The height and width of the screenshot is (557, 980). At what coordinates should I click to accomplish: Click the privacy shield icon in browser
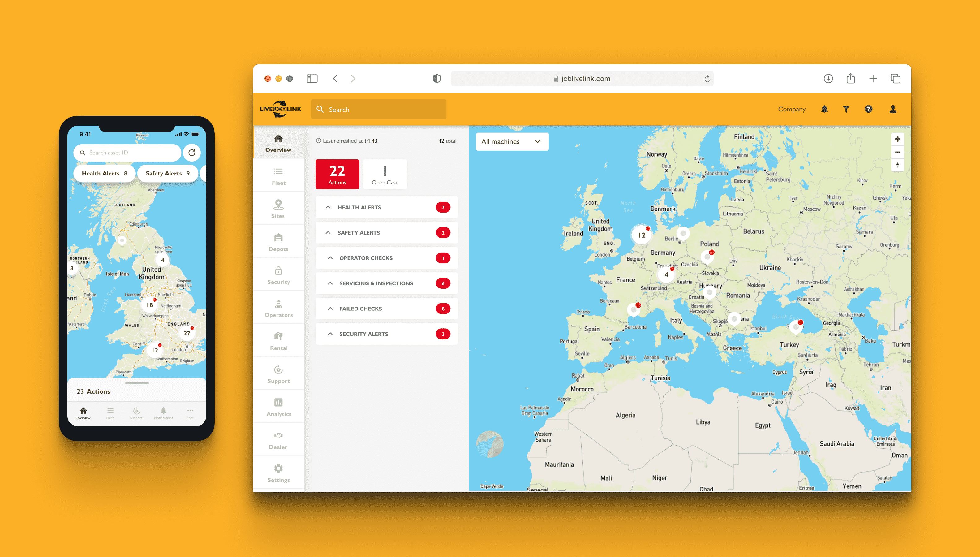point(437,79)
